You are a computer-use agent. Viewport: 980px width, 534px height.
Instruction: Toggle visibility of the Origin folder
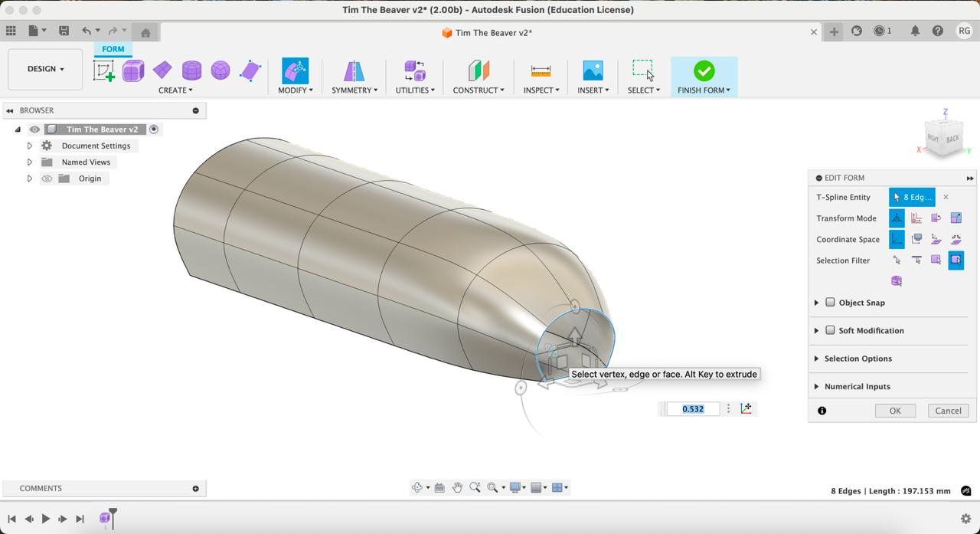pos(47,179)
